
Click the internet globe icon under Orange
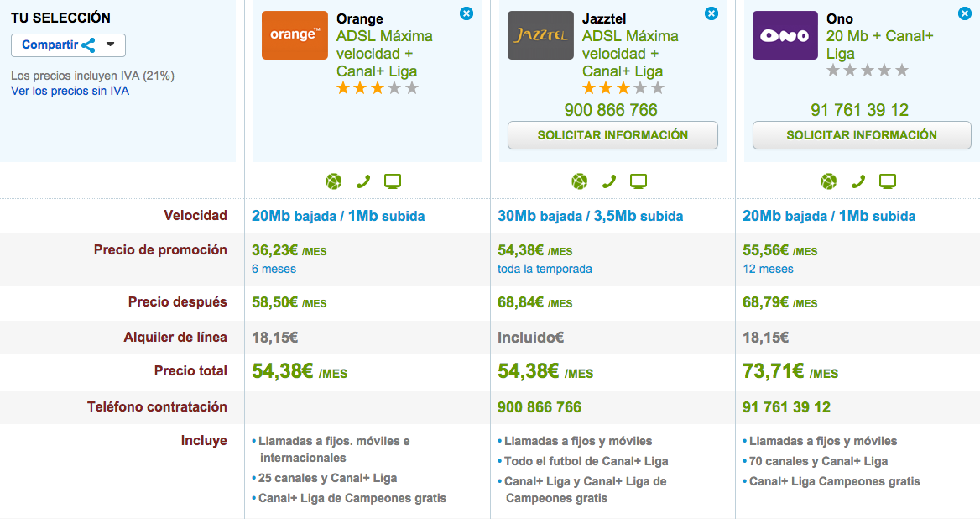(x=334, y=181)
